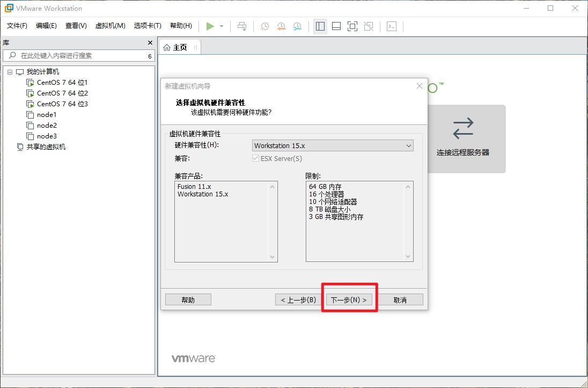Toggle the library sidebar view icon

click(x=320, y=26)
